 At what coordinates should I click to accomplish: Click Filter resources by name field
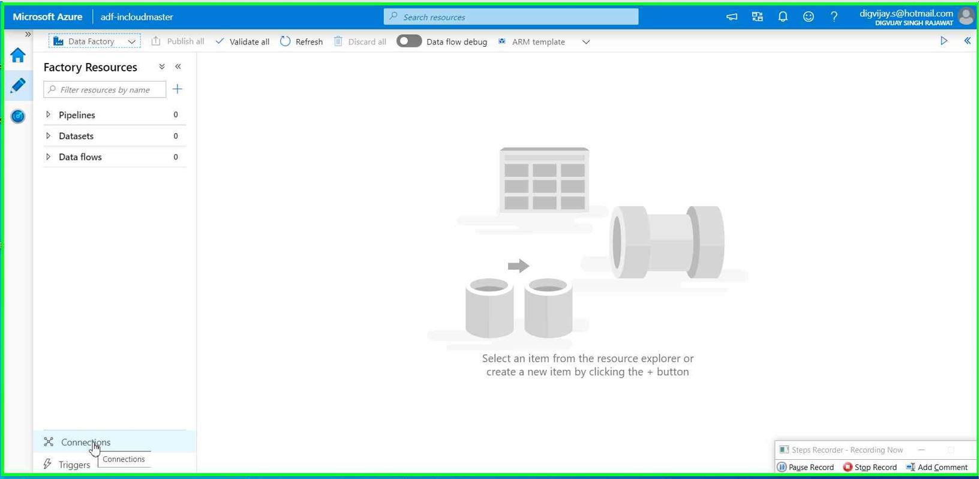click(x=105, y=89)
